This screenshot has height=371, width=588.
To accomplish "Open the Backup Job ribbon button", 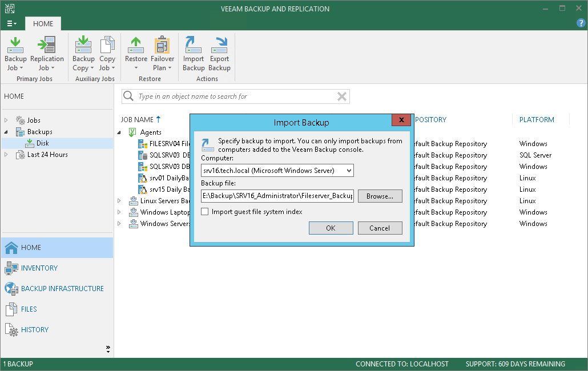I will [15, 54].
